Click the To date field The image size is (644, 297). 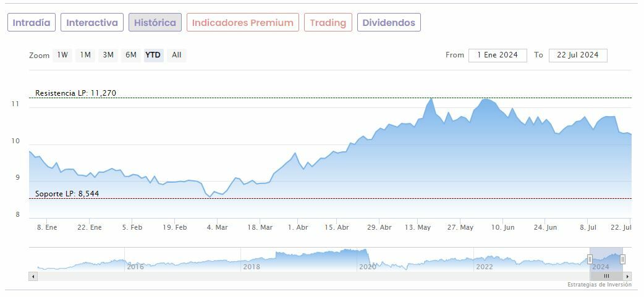[x=578, y=55]
